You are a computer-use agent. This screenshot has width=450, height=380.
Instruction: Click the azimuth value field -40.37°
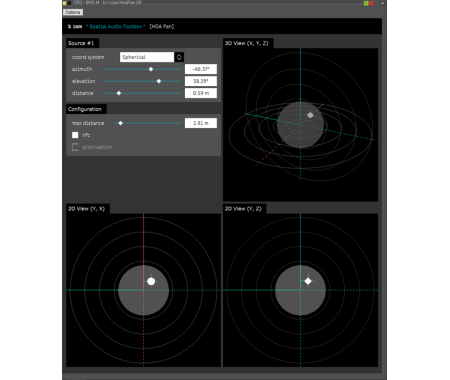tap(201, 69)
